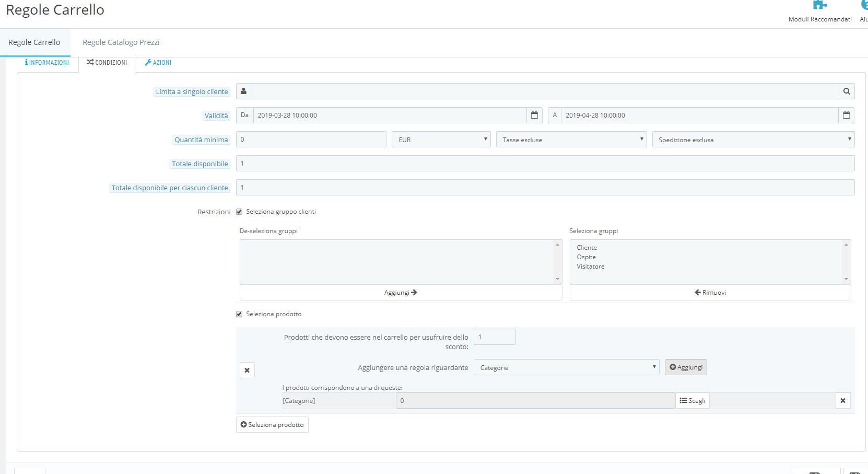Click the Da validity date field
Image resolution: width=868 pixels, height=474 pixels.
390,115
